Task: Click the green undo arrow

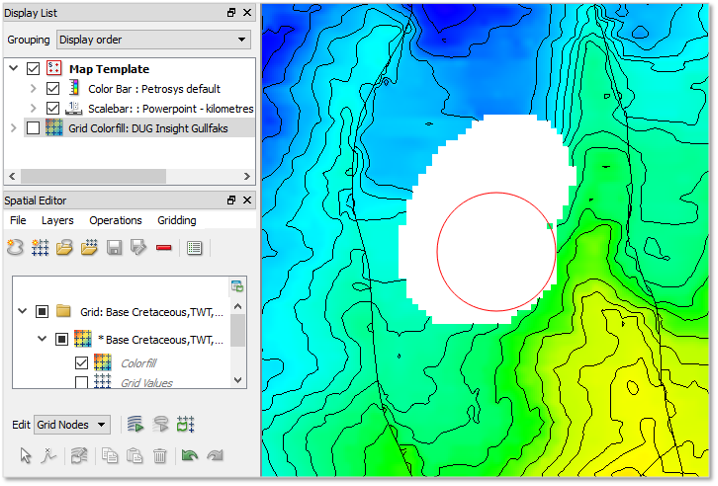Action: (x=189, y=456)
